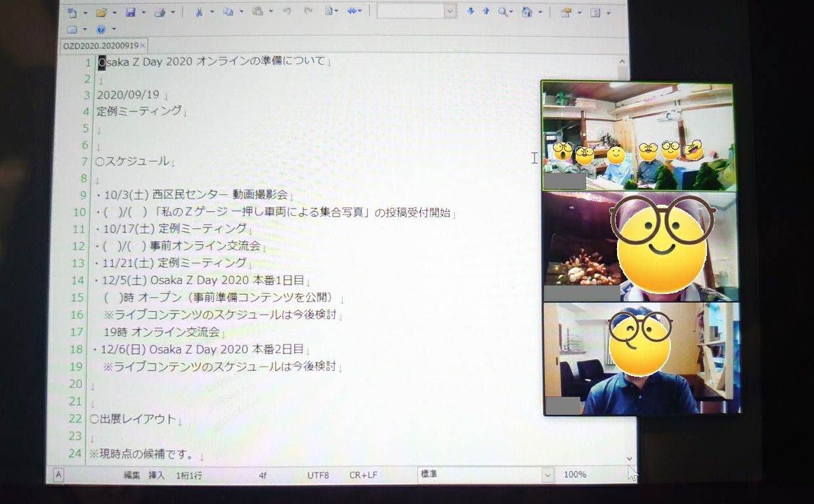Click the '定例ミーティング' text on line 4
The width and height of the screenshot is (814, 504).
[x=139, y=111]
